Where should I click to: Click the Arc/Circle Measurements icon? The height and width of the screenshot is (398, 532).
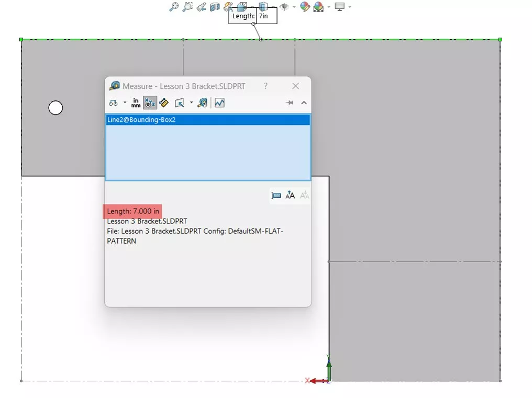pyautogui.click(x=113, y=103)
